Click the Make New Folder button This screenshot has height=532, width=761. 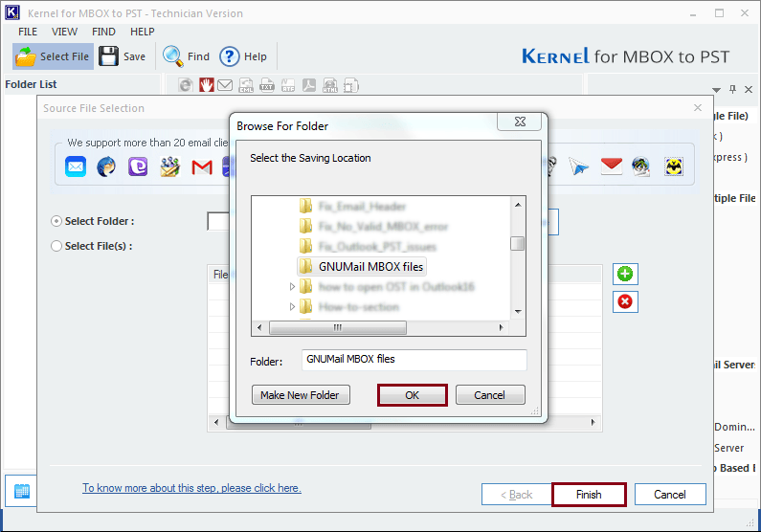pyautogui.click(x=300, y=395)
